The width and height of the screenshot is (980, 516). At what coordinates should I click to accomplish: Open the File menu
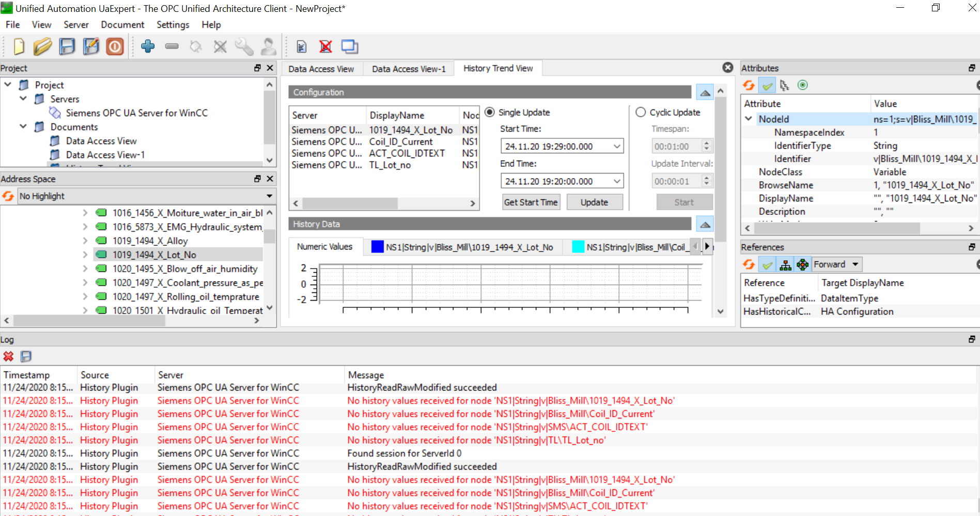[12, 25]
